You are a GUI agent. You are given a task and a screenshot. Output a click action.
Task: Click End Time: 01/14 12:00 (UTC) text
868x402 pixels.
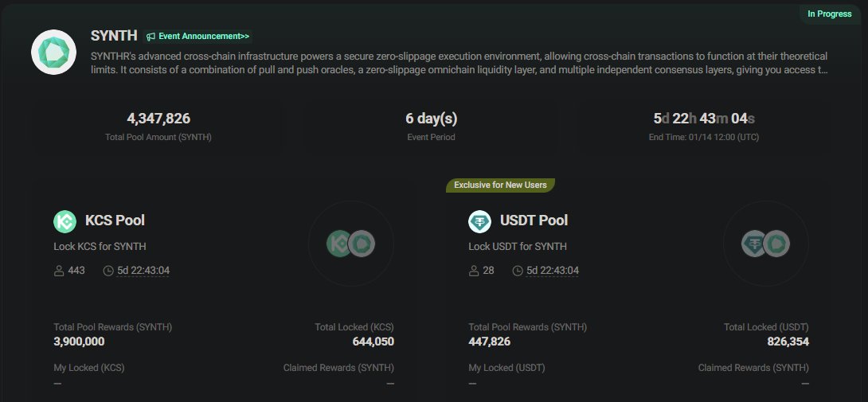704,137
